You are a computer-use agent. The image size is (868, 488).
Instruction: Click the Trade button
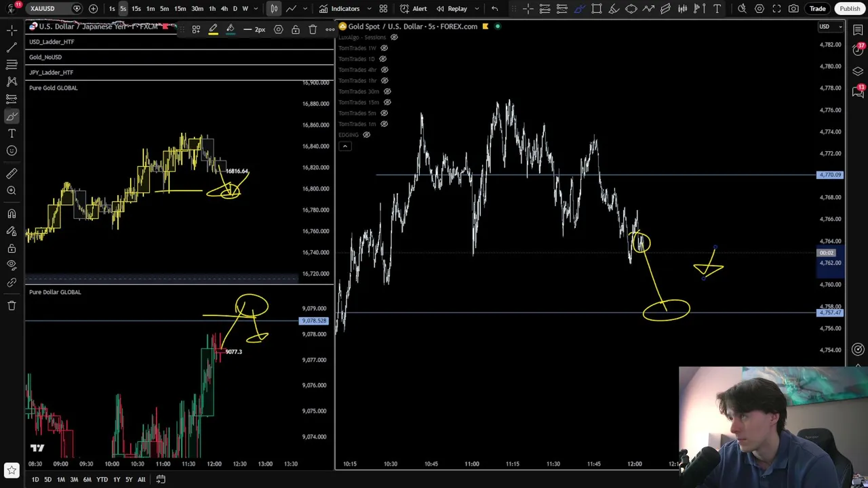pyautogui.click(x=817, y=8)
